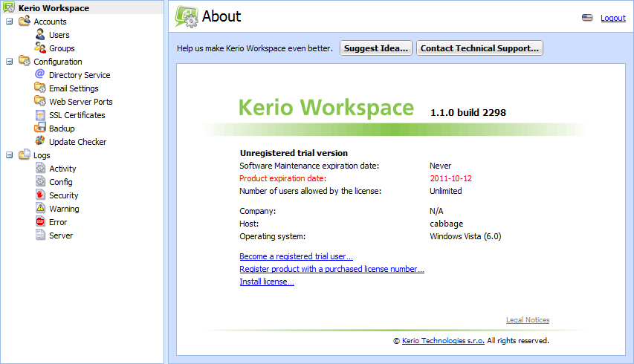Click the Configuration folder gear icon

(x=25, y=61)
